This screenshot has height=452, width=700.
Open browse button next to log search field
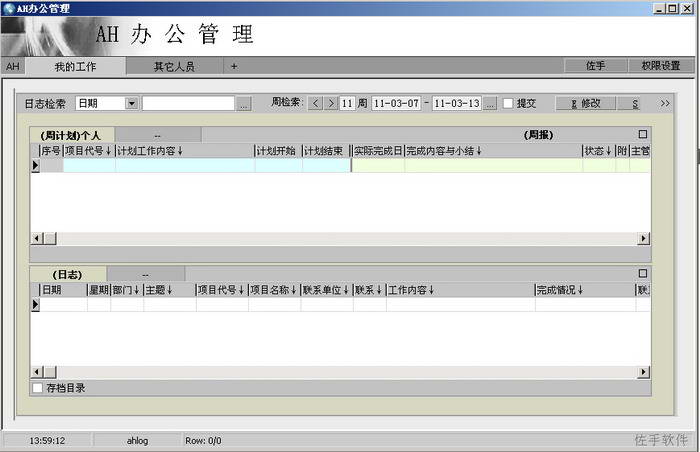pyautogui.click(x=244, y=103)
